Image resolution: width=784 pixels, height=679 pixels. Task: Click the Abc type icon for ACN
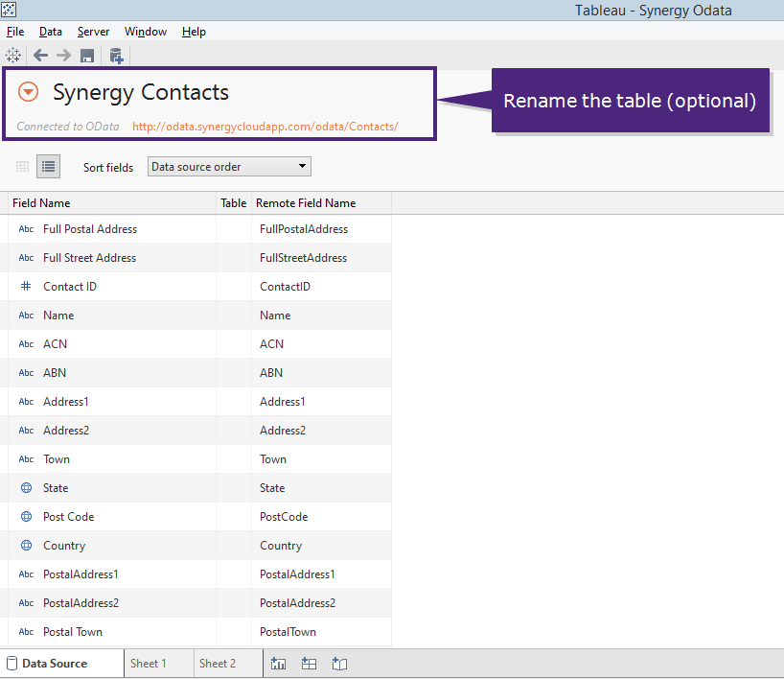coord(26,344)
